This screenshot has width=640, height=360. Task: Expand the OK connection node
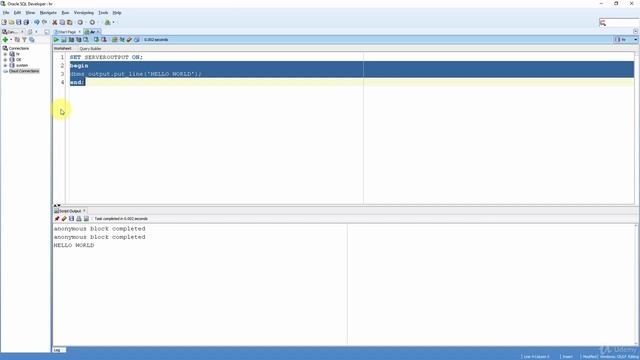click(x=5, y=60)
